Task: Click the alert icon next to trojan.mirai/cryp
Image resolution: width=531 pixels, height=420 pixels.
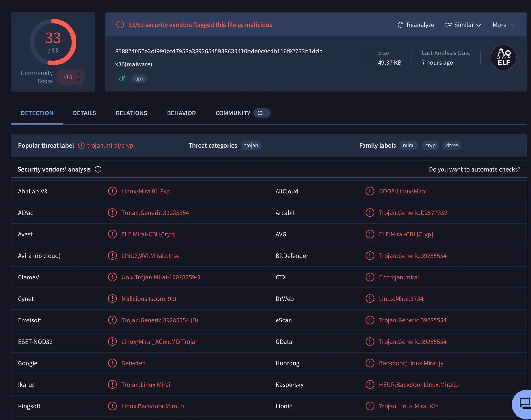Action: 82,145
